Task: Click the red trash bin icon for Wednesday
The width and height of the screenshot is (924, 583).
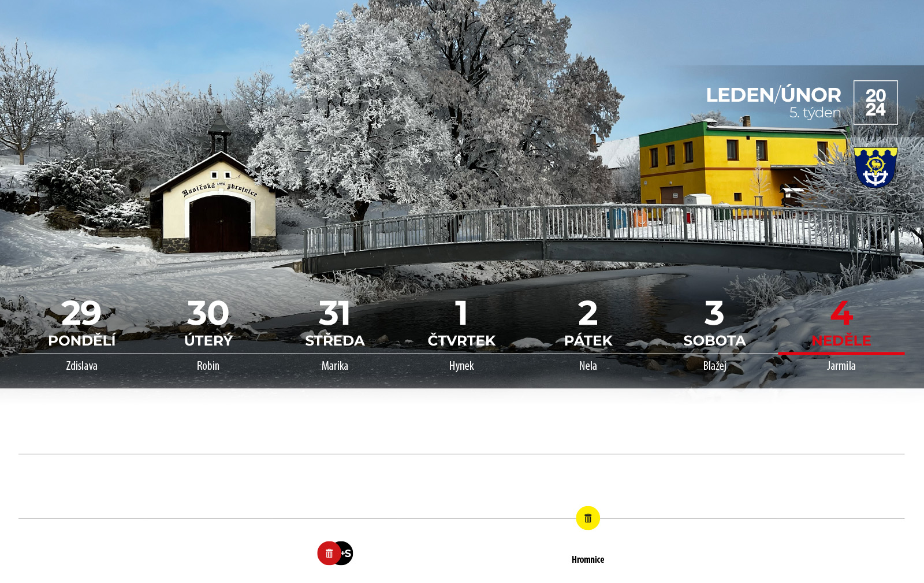Action: 329,554
